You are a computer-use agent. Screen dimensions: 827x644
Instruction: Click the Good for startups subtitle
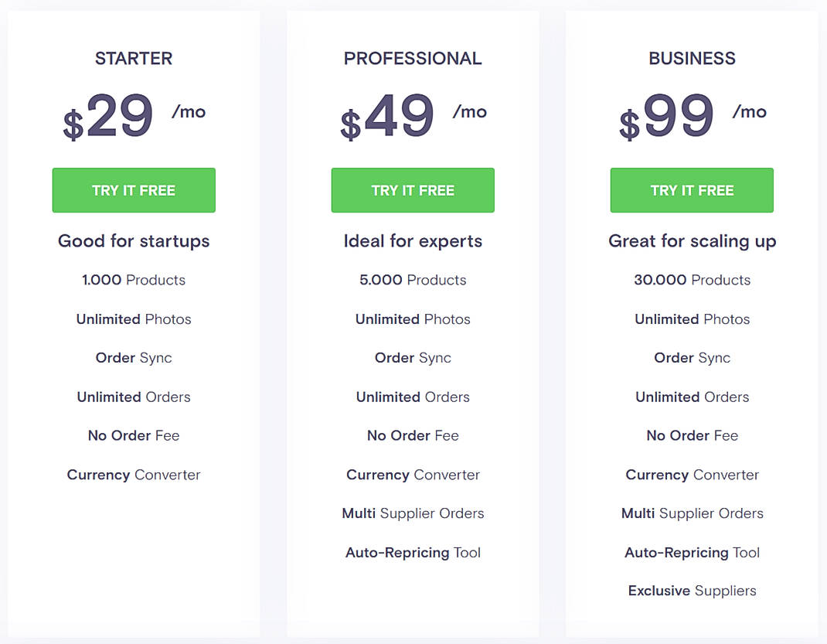[x=133, y=240]
